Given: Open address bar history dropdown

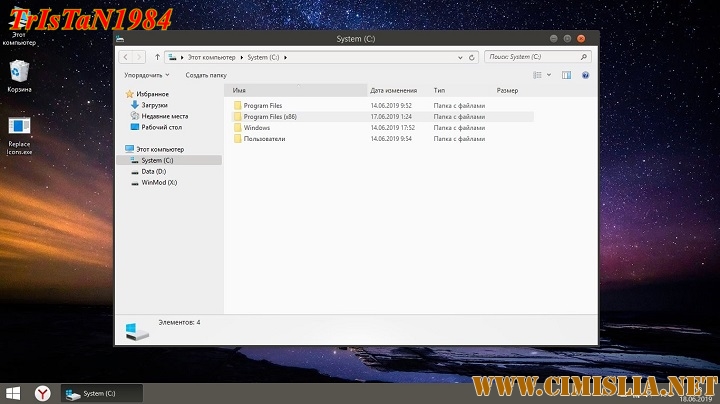Looking at the screenshot, I should (x=460, y=57).
